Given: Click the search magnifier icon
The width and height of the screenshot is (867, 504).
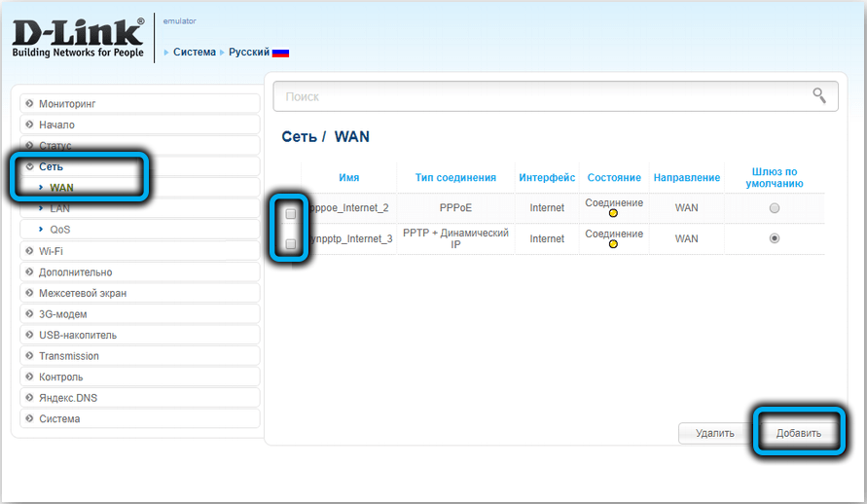Looking at the screenshot, I should (819, 95).
